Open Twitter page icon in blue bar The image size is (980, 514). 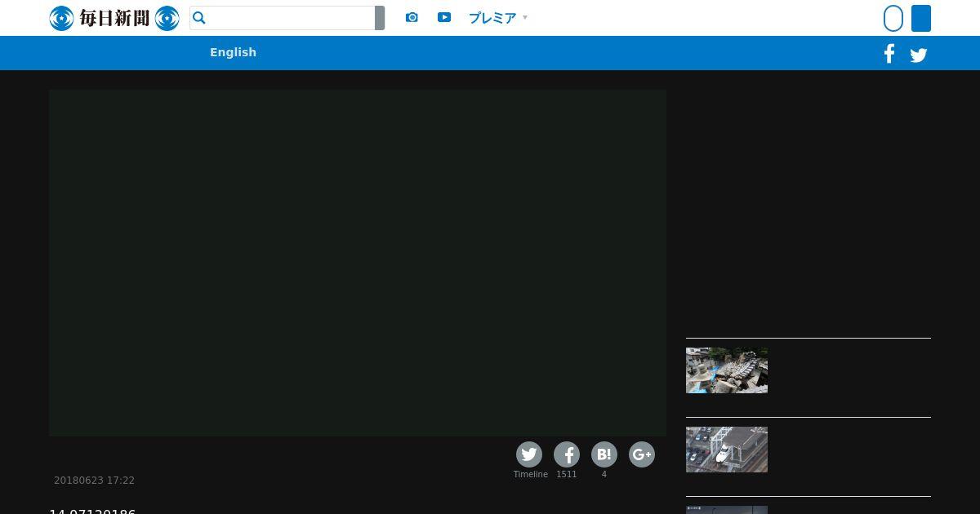[919, 55]
